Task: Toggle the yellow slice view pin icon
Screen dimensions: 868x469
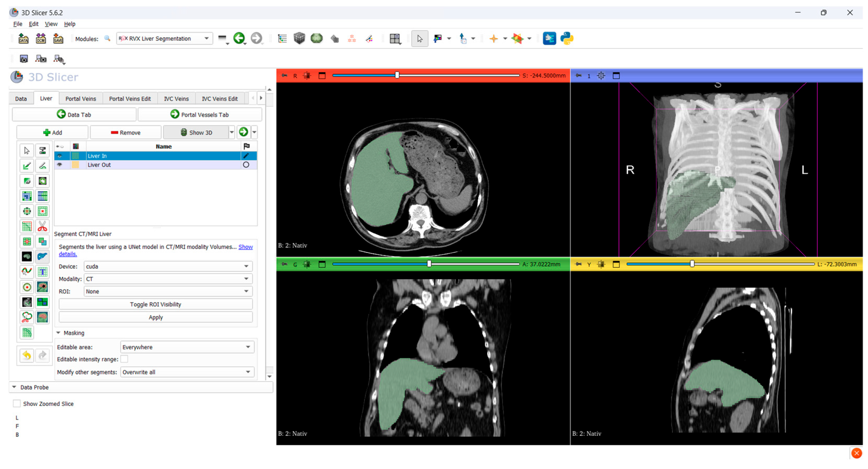Action: click(x=578, y=264)
